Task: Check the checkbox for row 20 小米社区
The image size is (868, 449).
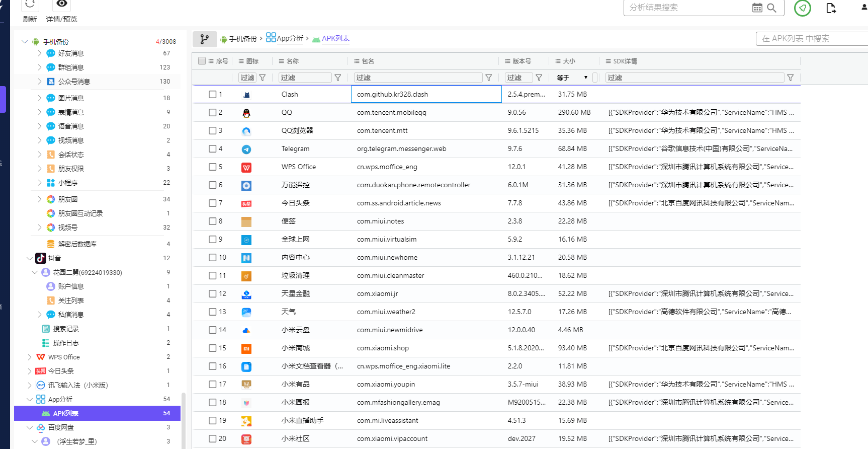Action: [x=213, y=438]
